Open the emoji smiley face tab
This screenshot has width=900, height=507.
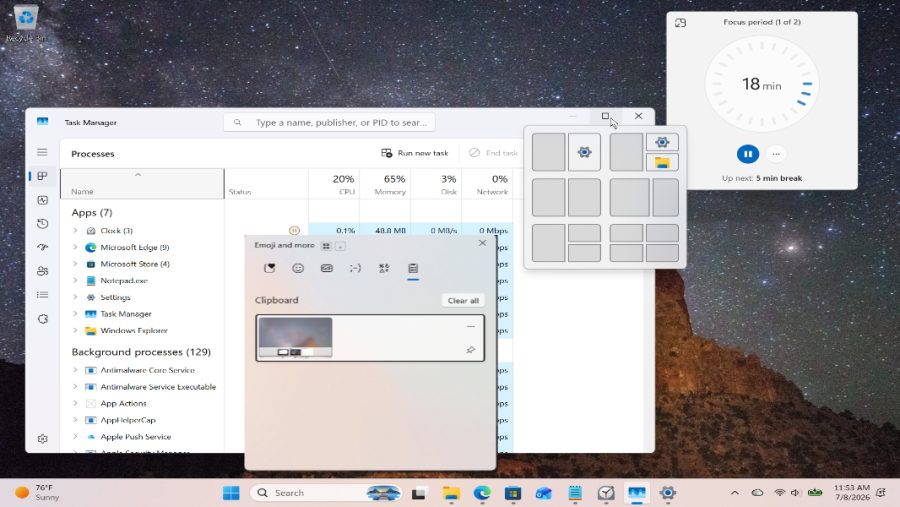coord(298,268)
